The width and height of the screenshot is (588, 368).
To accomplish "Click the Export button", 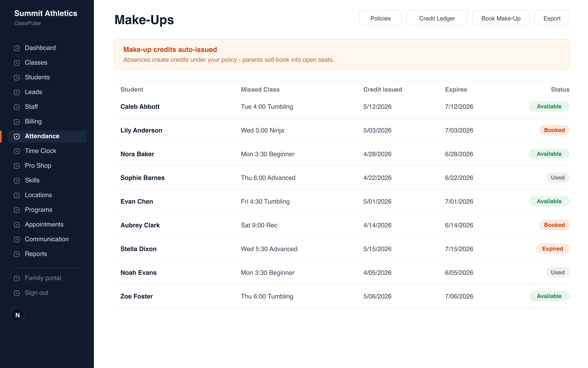I will click(x=552, y=18).
